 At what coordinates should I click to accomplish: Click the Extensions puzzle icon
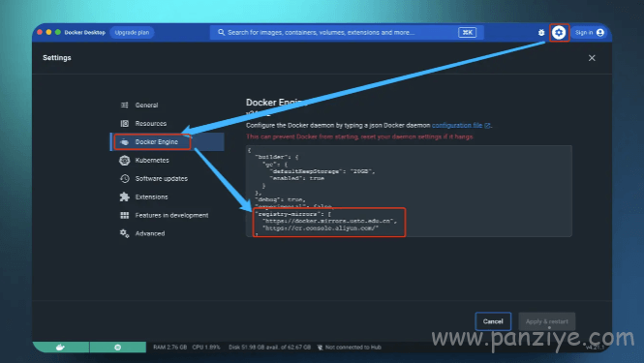click(125, 197)
